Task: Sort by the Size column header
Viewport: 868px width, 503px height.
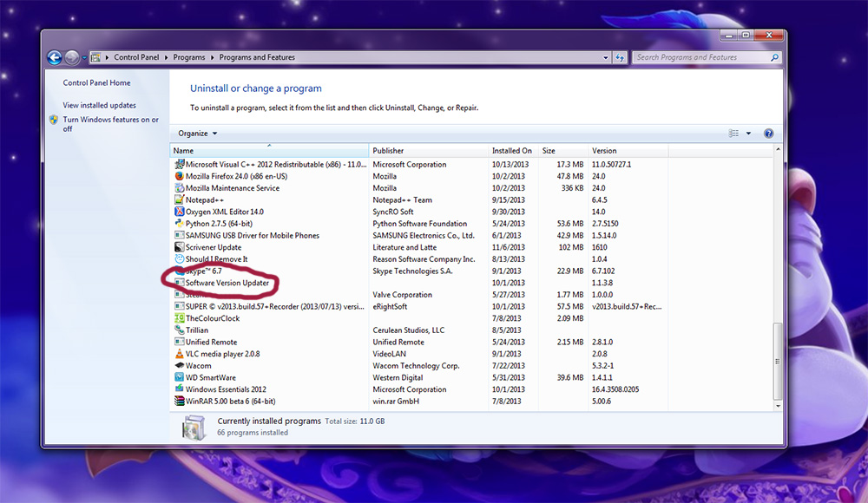Action: (562, 151)
